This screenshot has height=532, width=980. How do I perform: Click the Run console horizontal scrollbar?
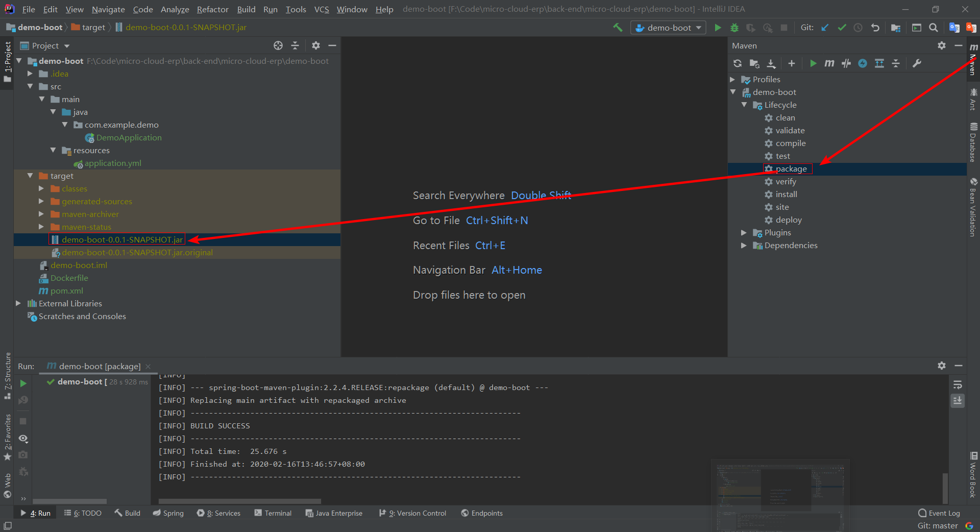coord(239,501)
